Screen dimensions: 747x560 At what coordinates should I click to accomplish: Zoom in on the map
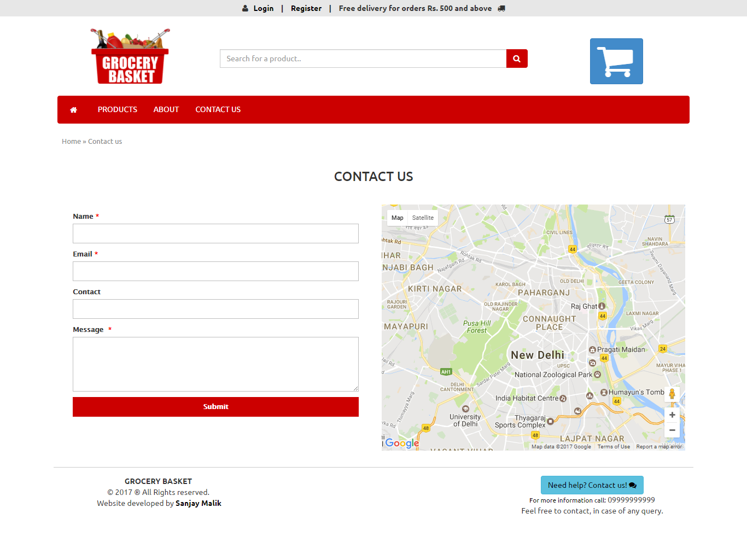tap(672, 415)
